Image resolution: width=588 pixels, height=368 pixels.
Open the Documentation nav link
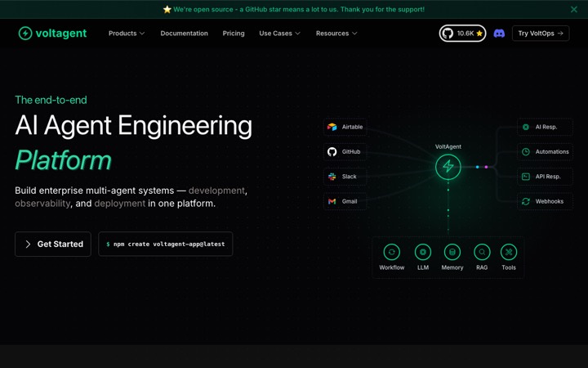coord(184,34)
